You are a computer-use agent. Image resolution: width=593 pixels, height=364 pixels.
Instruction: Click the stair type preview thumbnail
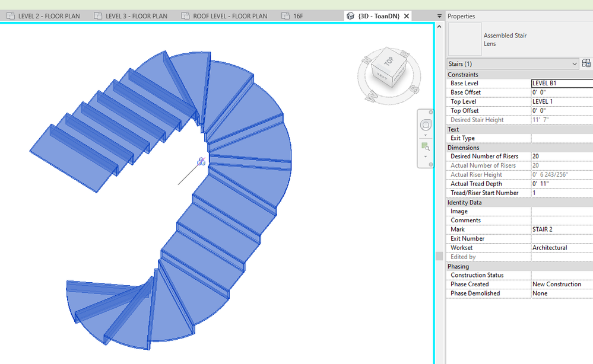[x=465, y=39]
